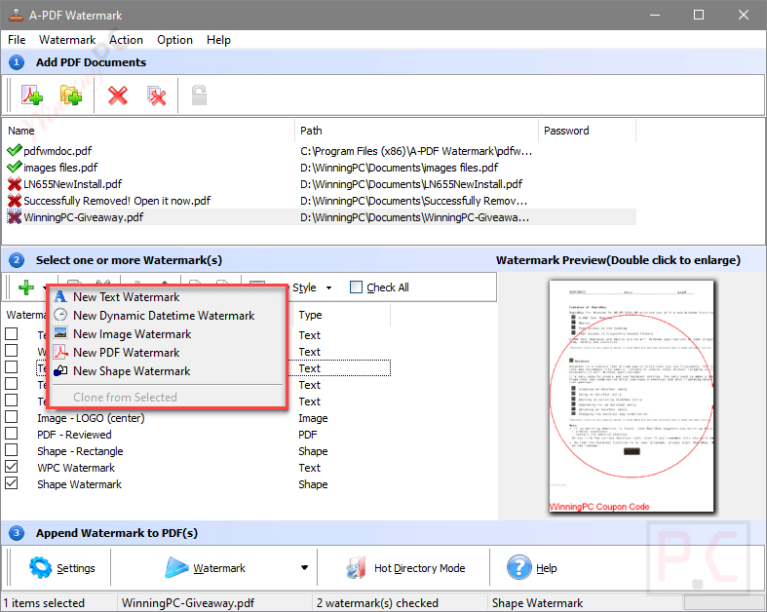Select the WPC Watermark name
Screen dimensions: 767x612
76,468
